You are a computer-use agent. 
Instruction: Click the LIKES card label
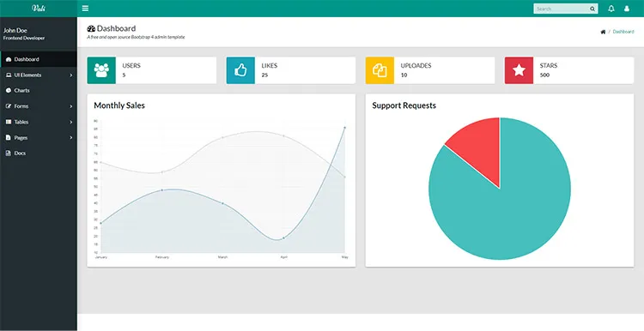[x=270, y=66]
